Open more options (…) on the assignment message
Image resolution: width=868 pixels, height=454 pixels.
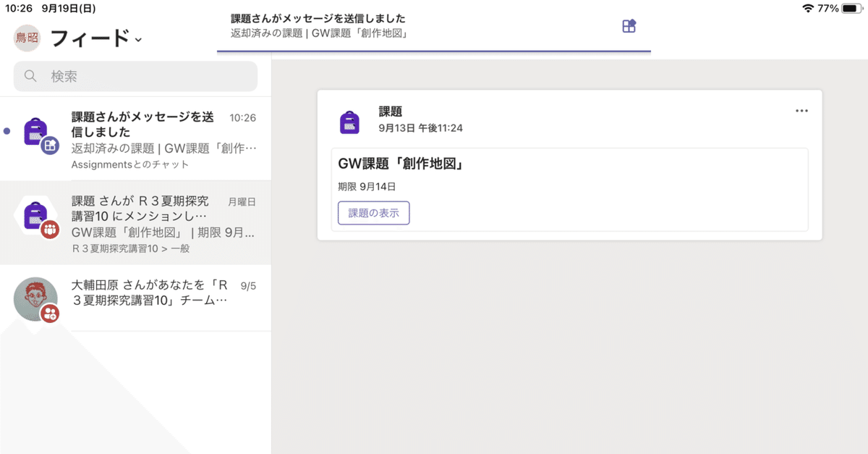(801, 110)
